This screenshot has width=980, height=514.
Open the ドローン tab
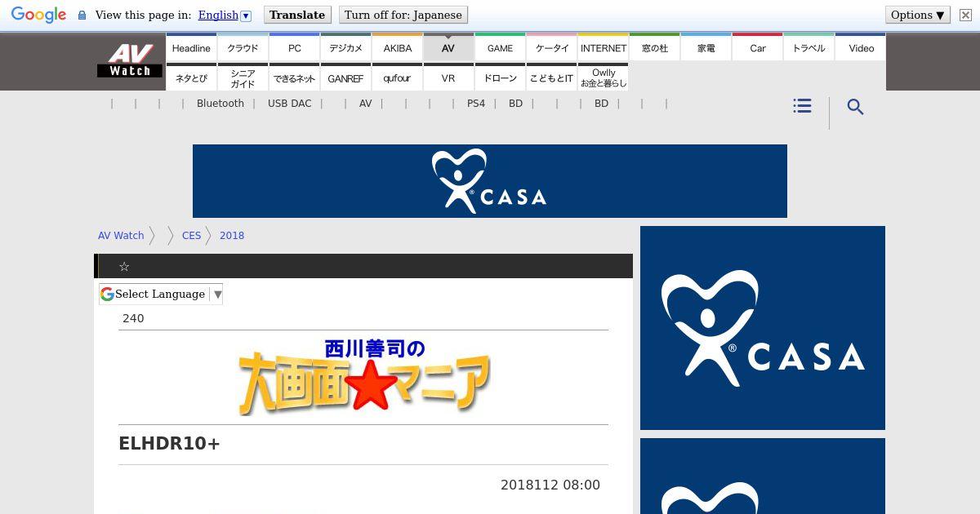(500, 78)
